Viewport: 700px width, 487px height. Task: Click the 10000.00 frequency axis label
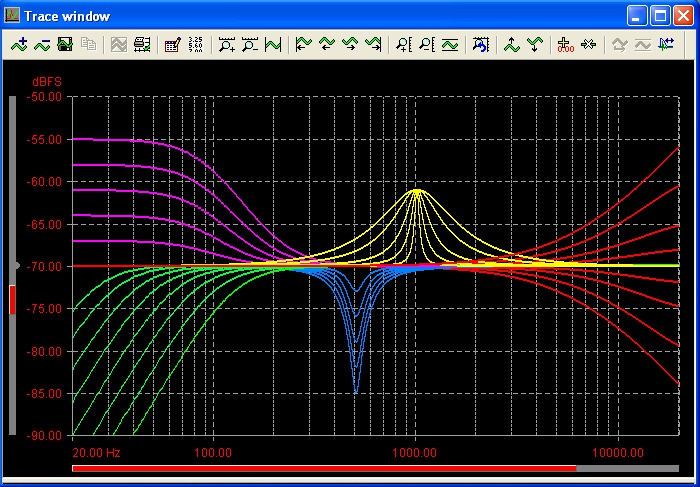618,453
